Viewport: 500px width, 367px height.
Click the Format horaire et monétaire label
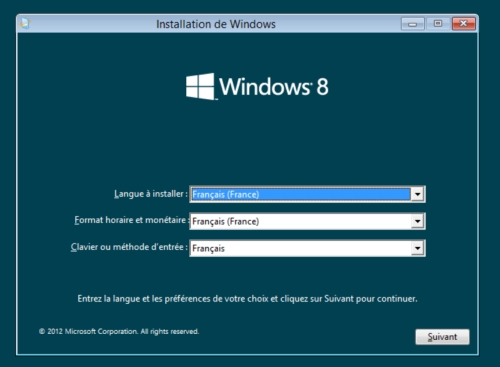click(x=131, y=220)
